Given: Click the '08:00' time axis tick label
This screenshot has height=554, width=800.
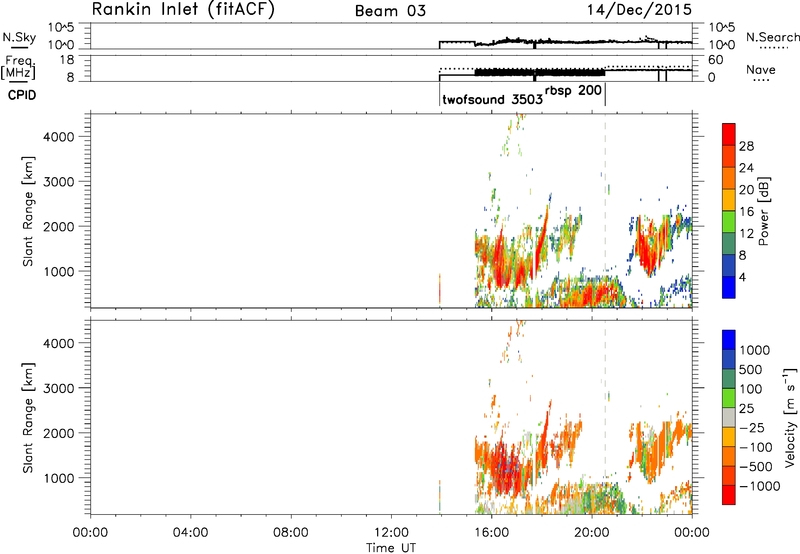Looking at the screenshot, I should (291, 533).
